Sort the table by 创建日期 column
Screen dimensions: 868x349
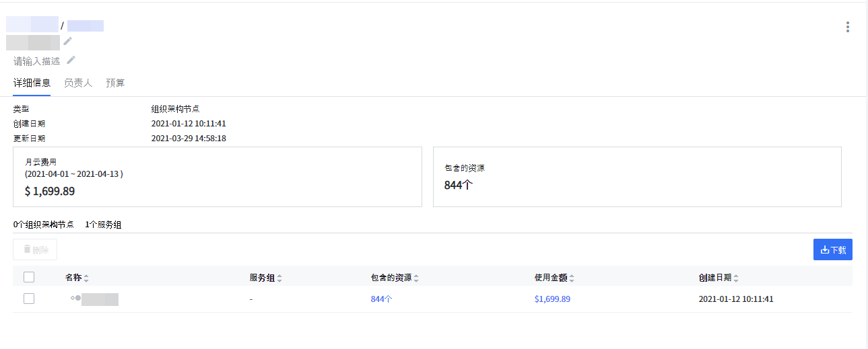[736, 278]
